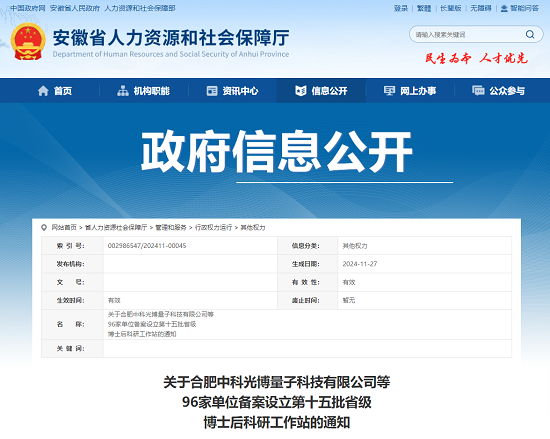Click the location pin breadcrumb icon
The height and width of the screenshot is (439, 550).
tap(44, 228)
